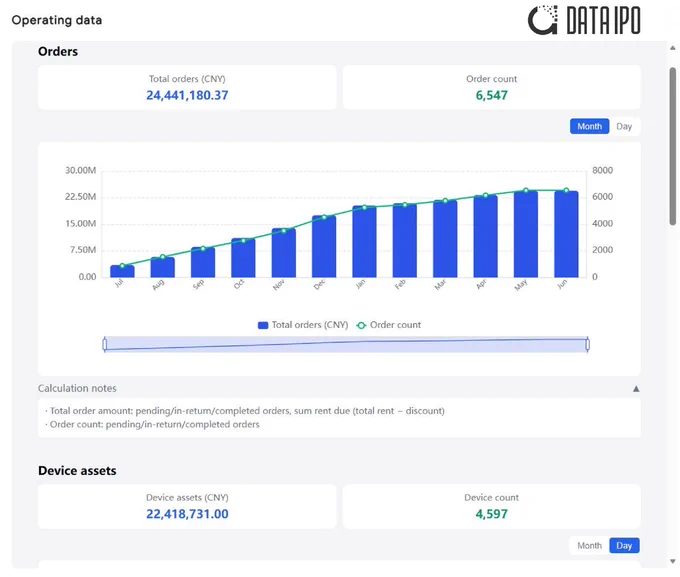
Task: Click left handle of chart range slider
Action: [x=105, y=344]
